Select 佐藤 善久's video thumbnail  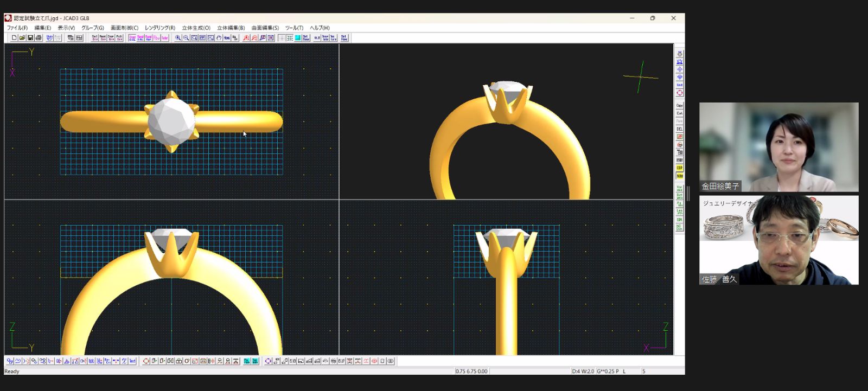pos(779,240)
